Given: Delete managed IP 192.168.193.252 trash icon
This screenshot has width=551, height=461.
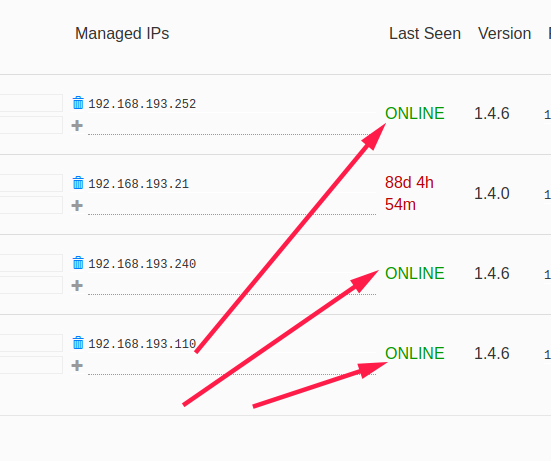Looking at the screenshot, I should coord(78,103).
